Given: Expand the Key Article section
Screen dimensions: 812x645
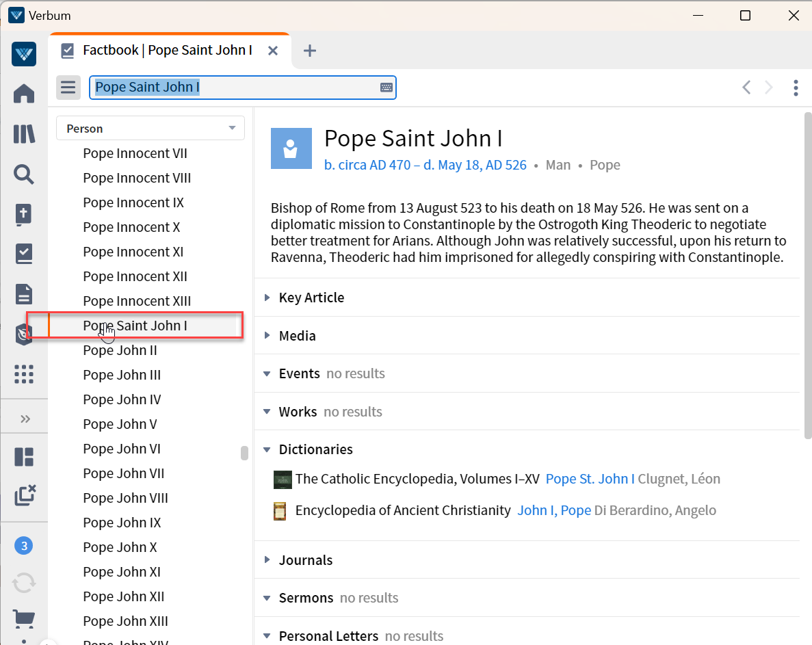Looking at the screenshot, I should click(x=267, y=298).
